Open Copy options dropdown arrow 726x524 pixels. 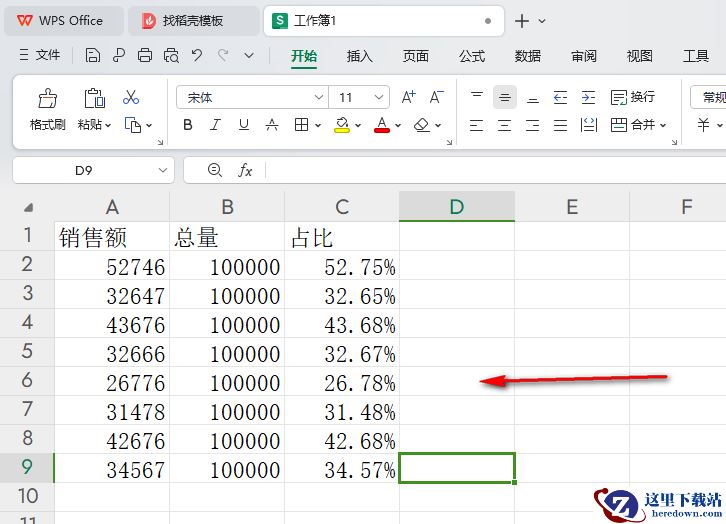pyautogui.click(x=149, y=125)
